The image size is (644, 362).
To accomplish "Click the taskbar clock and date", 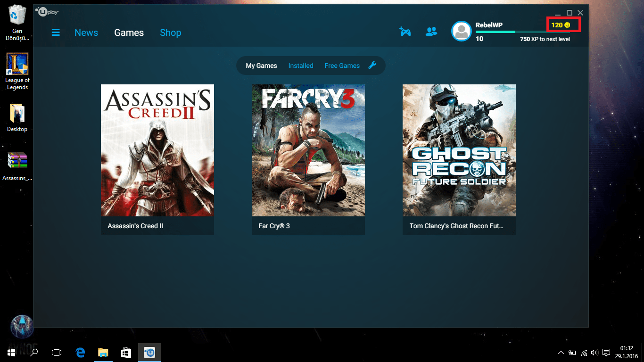I will 627,352.
